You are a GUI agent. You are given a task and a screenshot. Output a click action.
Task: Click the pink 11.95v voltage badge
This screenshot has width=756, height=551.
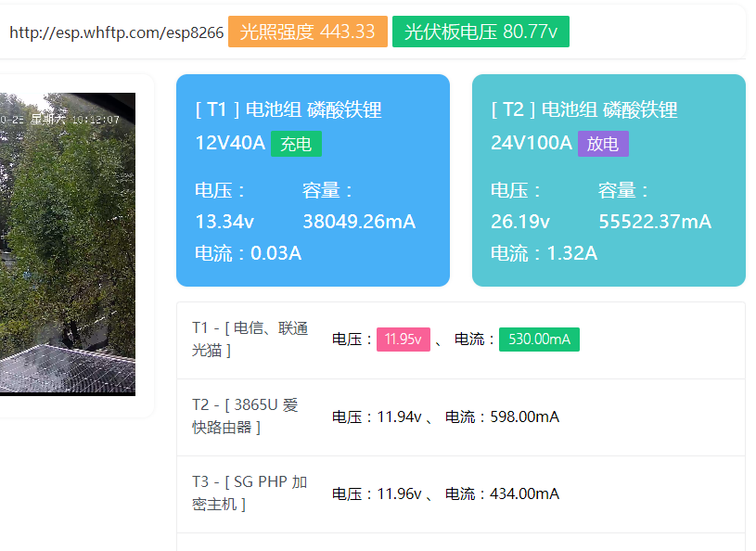404,339
